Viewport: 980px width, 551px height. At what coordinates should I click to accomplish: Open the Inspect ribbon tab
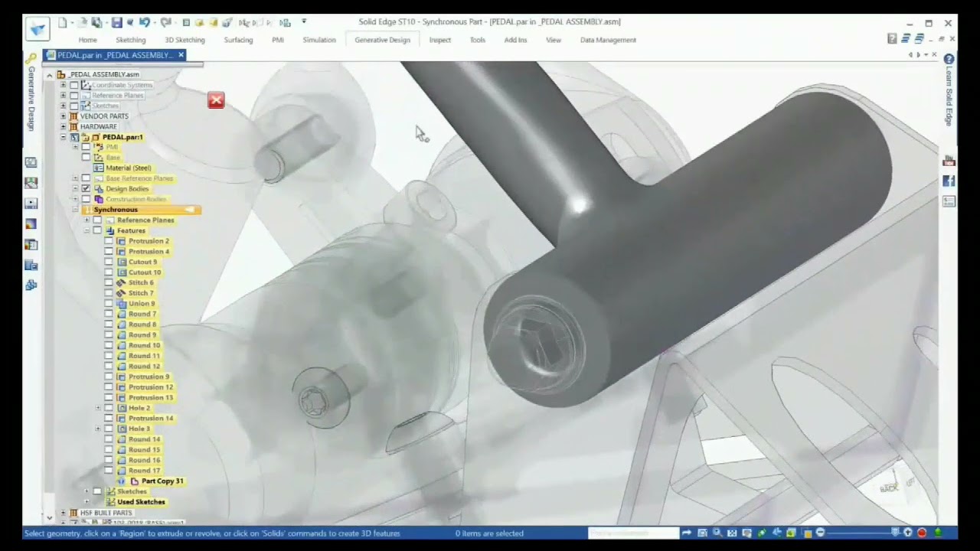[440, 40]
